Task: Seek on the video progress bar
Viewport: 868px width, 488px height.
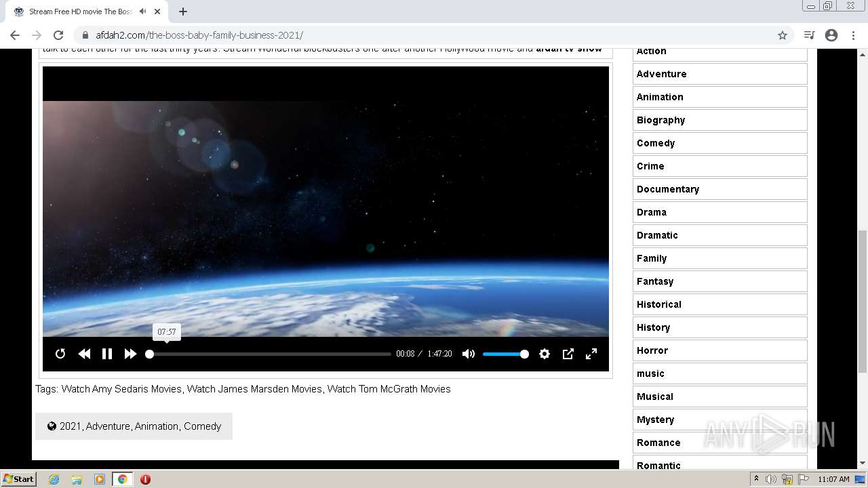Action: [x=269, y=354]
